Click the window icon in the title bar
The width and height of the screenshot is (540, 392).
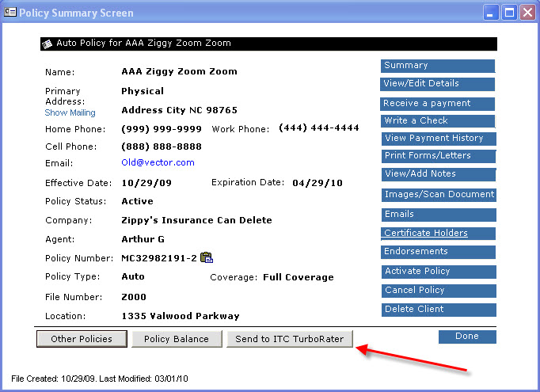(x=10, y=13)
